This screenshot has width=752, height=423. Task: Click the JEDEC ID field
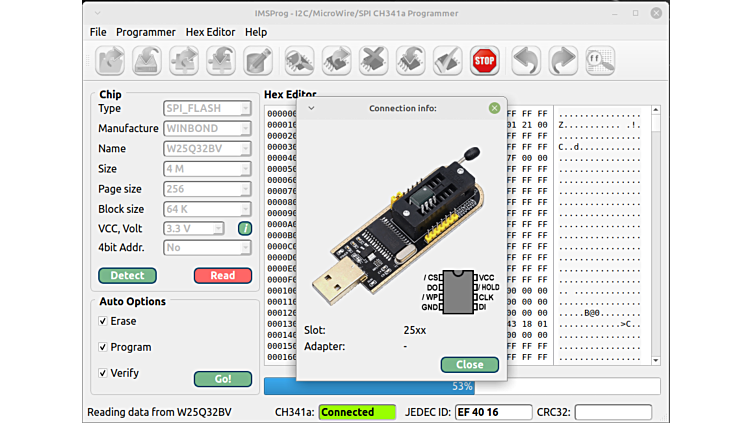(491, 412)
